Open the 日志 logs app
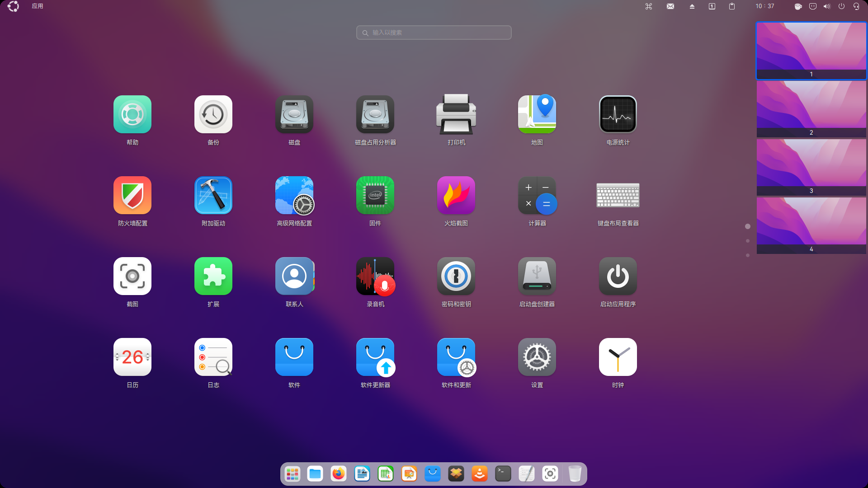Screen dimensions: 868x488 pos(213,357)
